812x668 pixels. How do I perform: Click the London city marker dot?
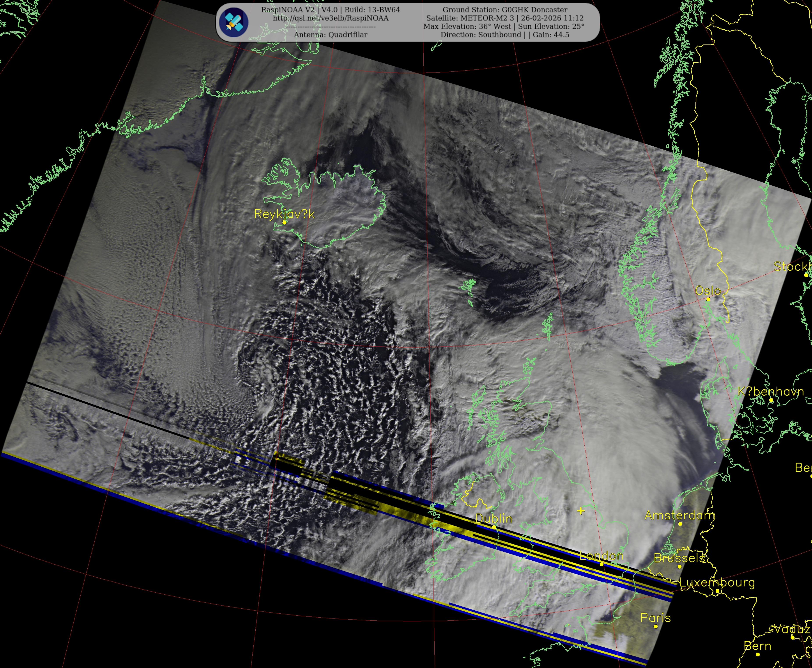click(601, 564)
